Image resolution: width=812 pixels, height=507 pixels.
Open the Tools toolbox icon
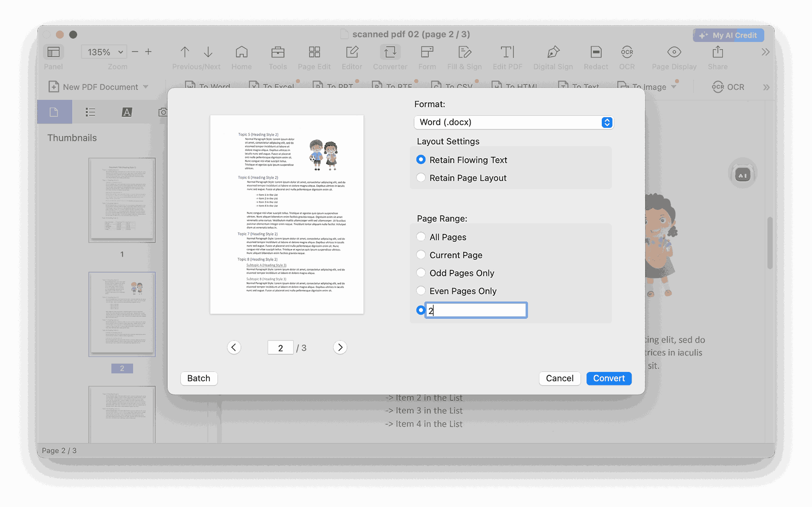coord(278,52)
